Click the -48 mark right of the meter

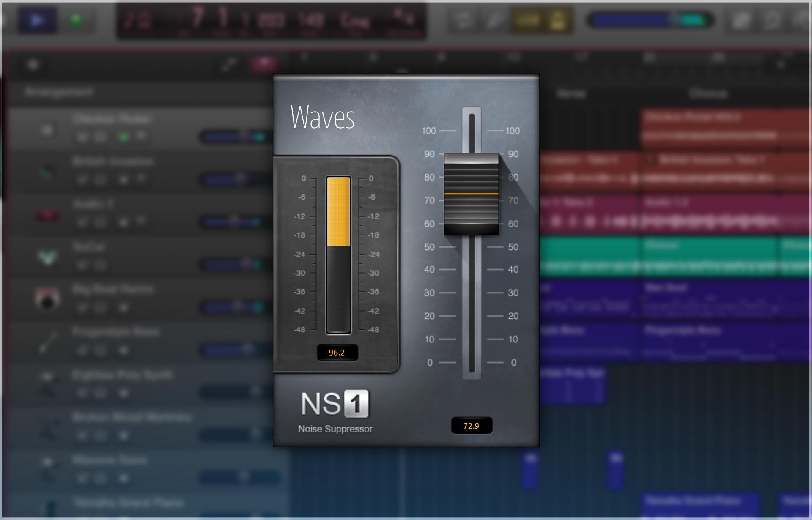[x=373, y=330]
